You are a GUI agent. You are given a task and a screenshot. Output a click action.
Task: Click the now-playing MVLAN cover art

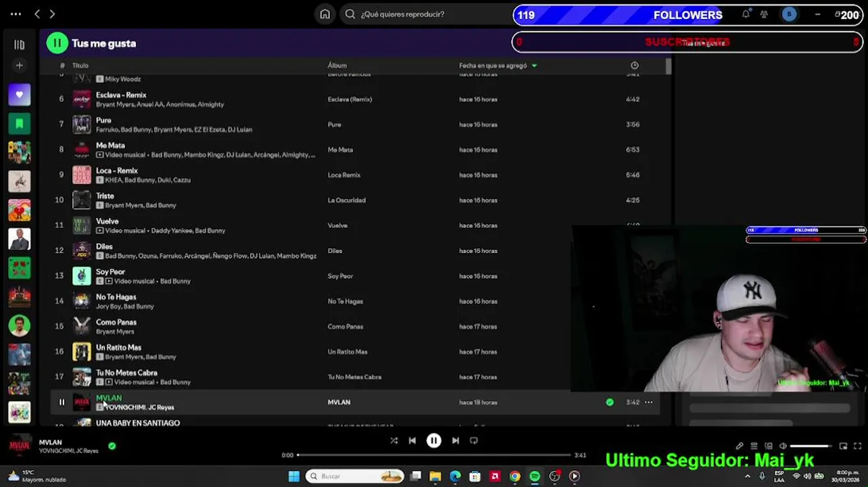[19, 445]
